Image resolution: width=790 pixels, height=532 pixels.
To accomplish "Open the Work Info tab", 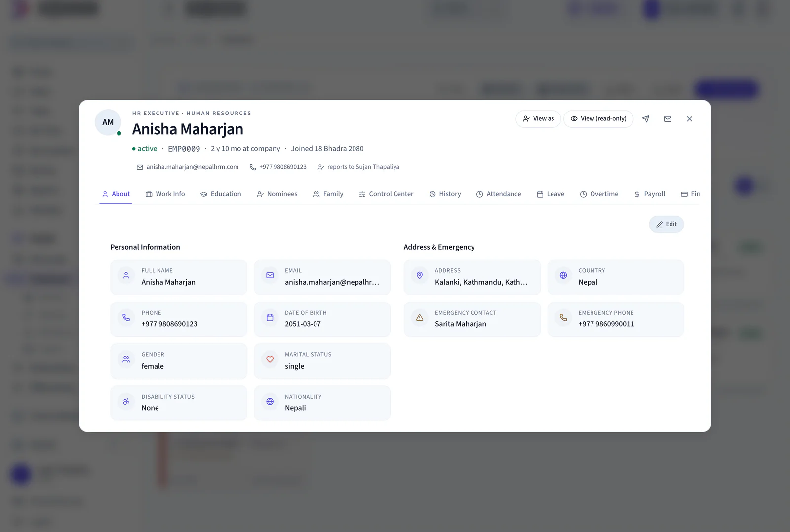I will (165, 194).
